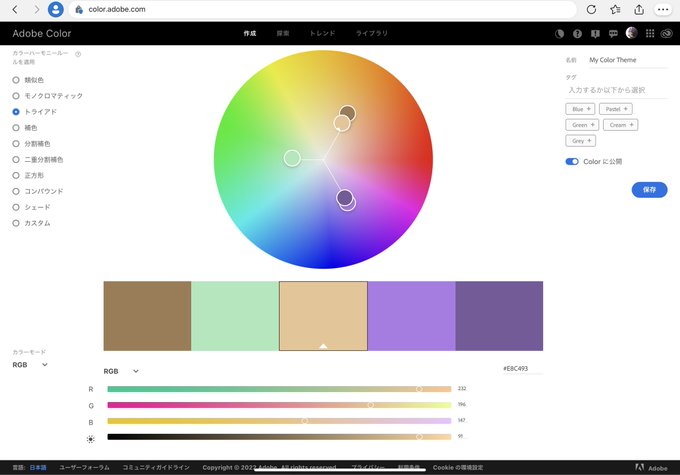Add the Pastel tag
680x475 pixels.
coord(616,109)
